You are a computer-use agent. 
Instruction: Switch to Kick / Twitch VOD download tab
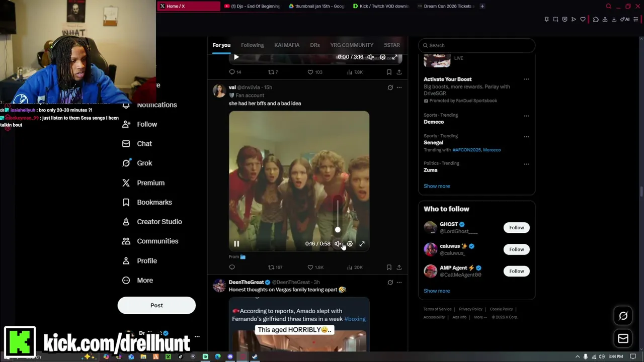point(381,6)
